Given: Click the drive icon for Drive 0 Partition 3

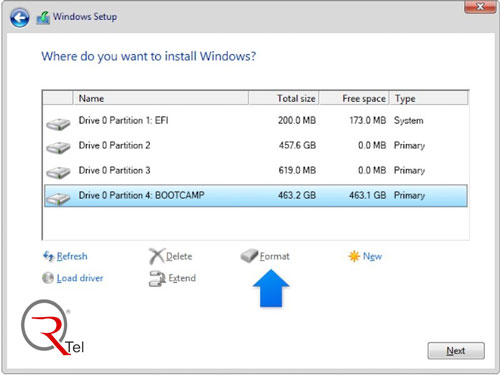Looking at the screenshot, I should coord(58,172).
